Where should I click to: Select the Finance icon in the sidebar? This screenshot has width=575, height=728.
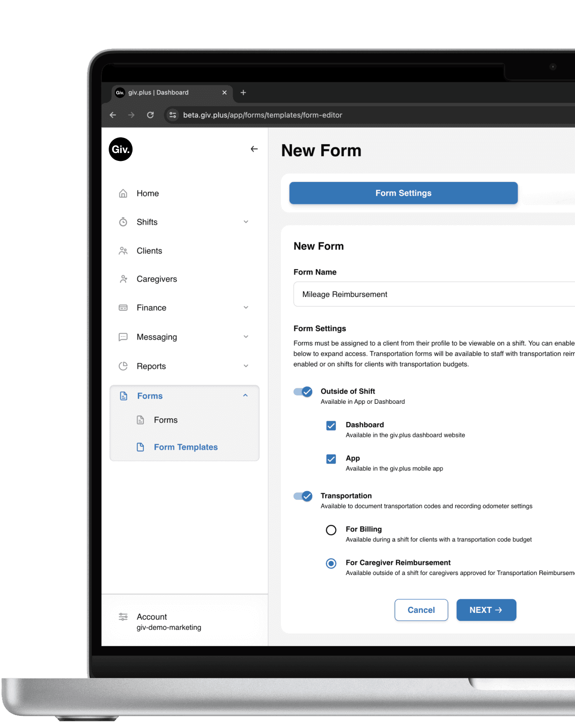click(123, 307)
